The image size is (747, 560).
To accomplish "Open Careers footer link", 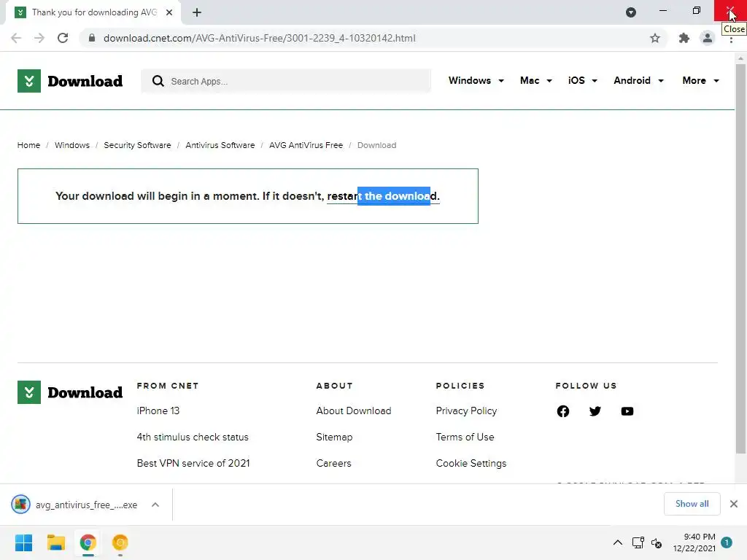I will click(x=333, y=463).
